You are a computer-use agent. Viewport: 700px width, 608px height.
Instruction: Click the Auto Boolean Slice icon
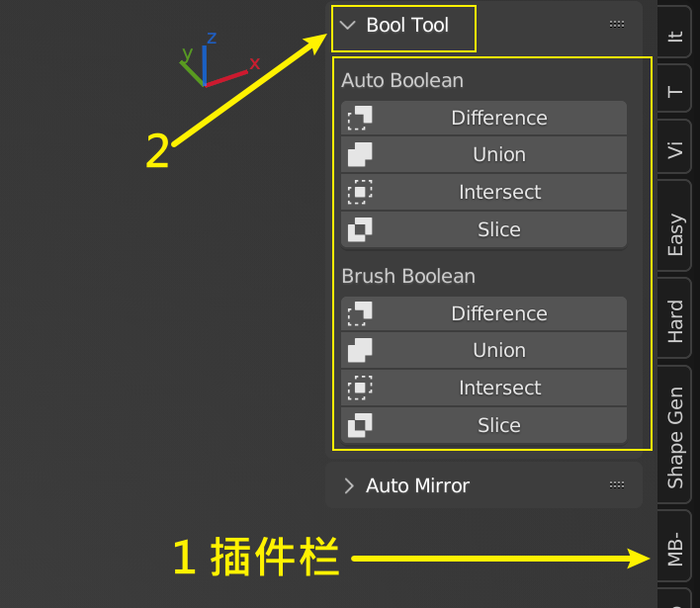(360, 229)
